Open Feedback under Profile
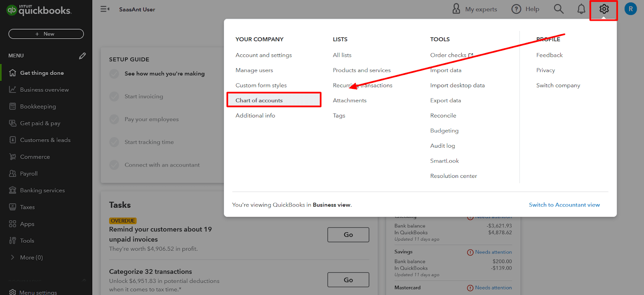This screenshot has width=644, height=295. click(x=549, y=55)
